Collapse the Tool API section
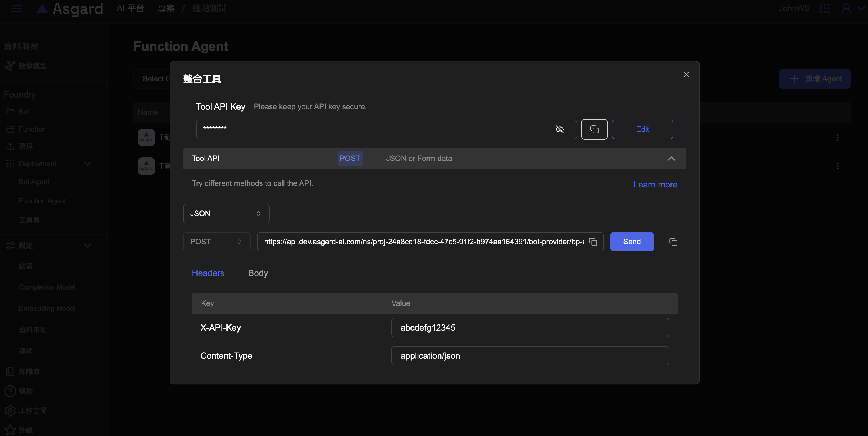Image resolution: width=868 pixels, height=436 pixels. pyautogui.click(x=671, y=159)
